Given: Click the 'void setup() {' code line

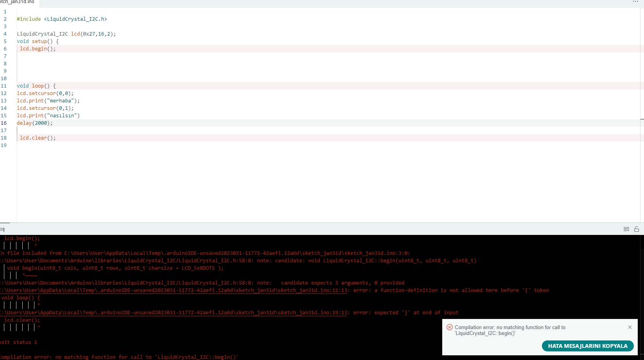Looking at the screenshot, I should point(38,41).
